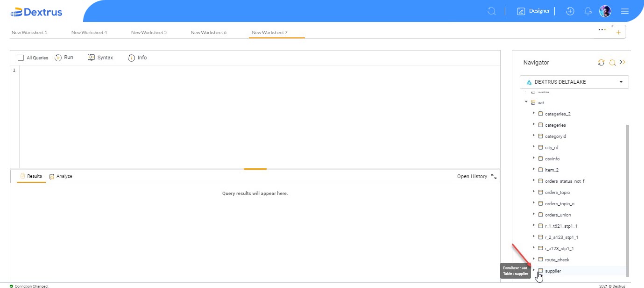Expand the orders_topic_o table node

tap(533, 203)
